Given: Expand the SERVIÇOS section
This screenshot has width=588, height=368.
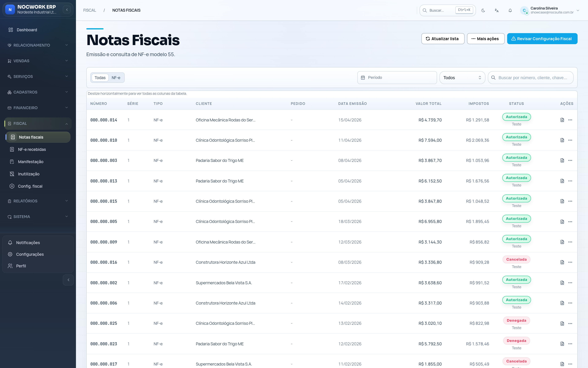Looking at the screenshot, I should (x=38, y=76).
